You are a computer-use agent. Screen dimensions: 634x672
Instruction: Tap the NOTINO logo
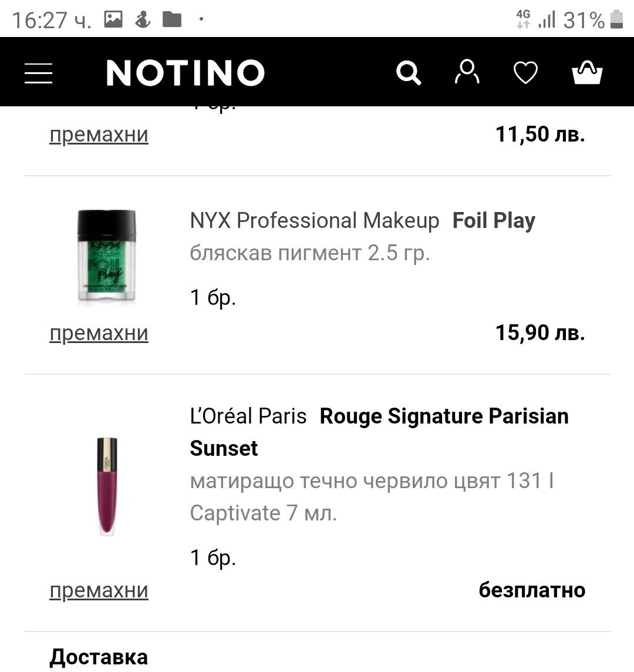pos(186,72)
